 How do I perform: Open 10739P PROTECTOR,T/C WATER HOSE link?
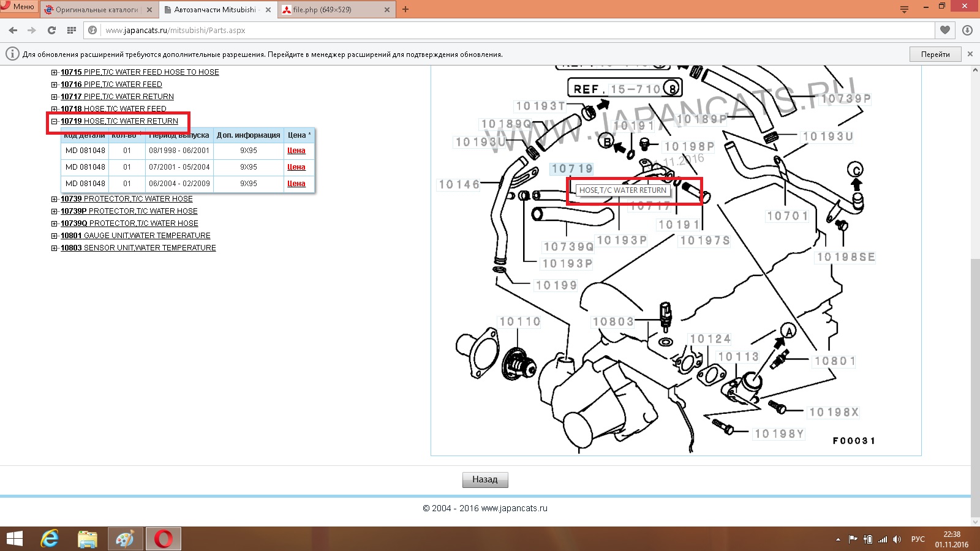pos(129,211)
